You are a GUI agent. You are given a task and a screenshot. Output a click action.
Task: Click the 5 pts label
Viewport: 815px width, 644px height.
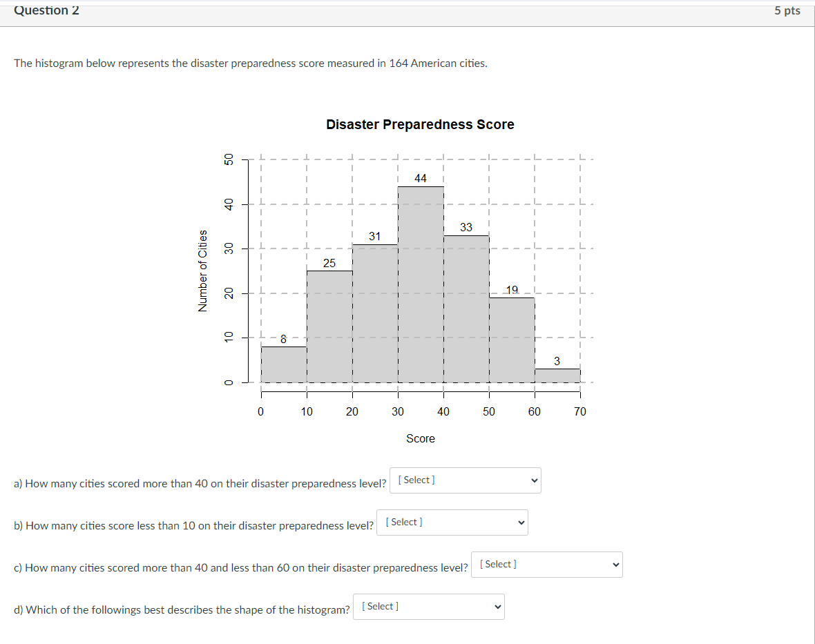787,10
